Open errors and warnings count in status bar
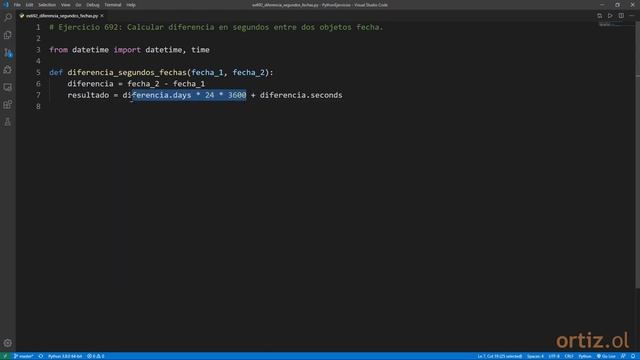The image size is (640, 360). pyautogui.click(x=96, y=356)
